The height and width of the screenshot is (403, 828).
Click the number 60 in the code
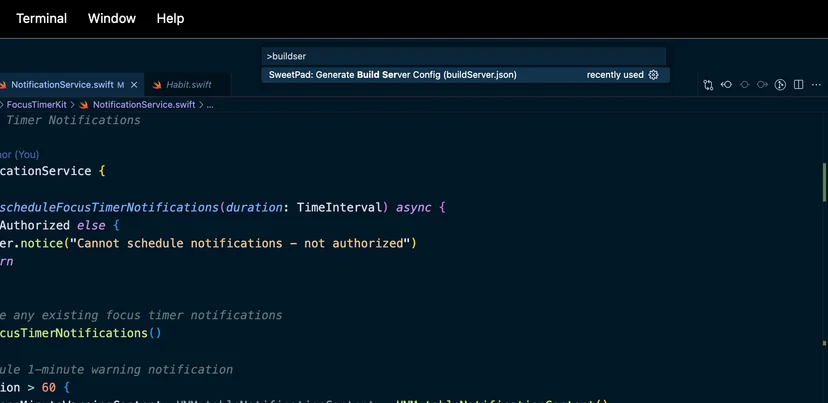[x=49, y=388]
